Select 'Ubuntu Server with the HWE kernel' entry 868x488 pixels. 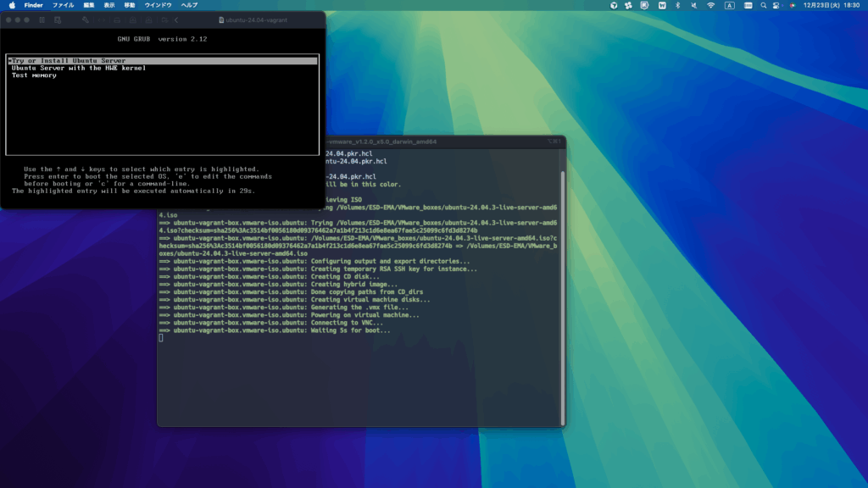click(78, 68)
